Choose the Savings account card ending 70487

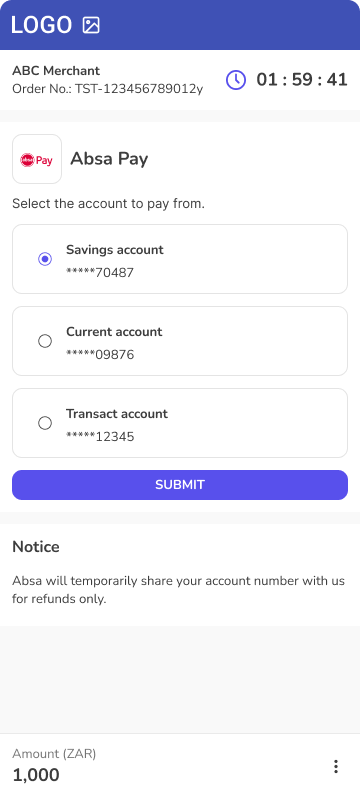pos(180,259)
